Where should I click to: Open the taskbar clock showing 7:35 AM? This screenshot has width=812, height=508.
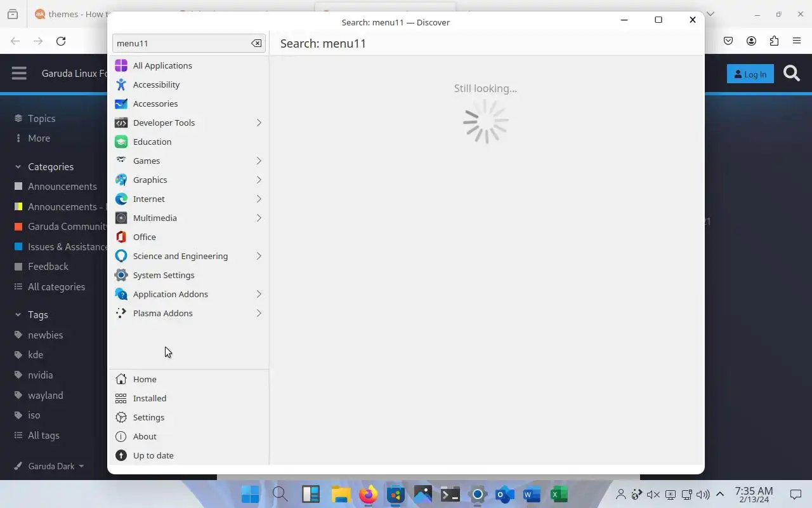[x=754, y=495]
